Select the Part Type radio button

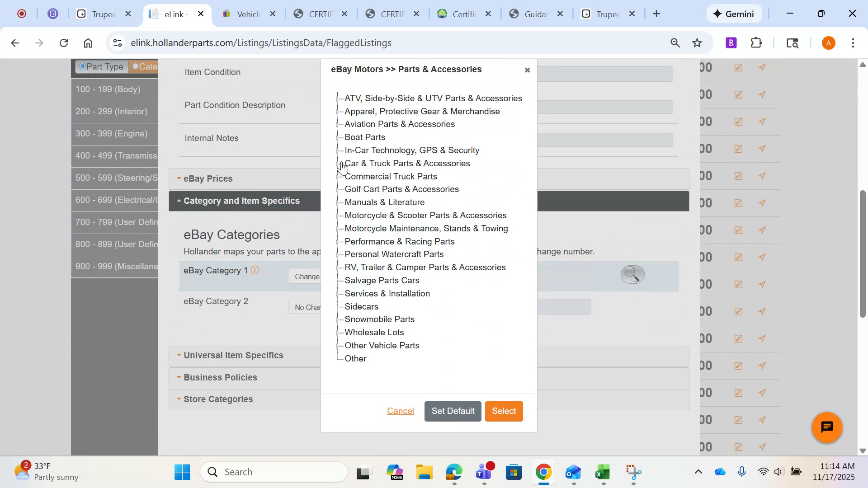pos(82,66)
